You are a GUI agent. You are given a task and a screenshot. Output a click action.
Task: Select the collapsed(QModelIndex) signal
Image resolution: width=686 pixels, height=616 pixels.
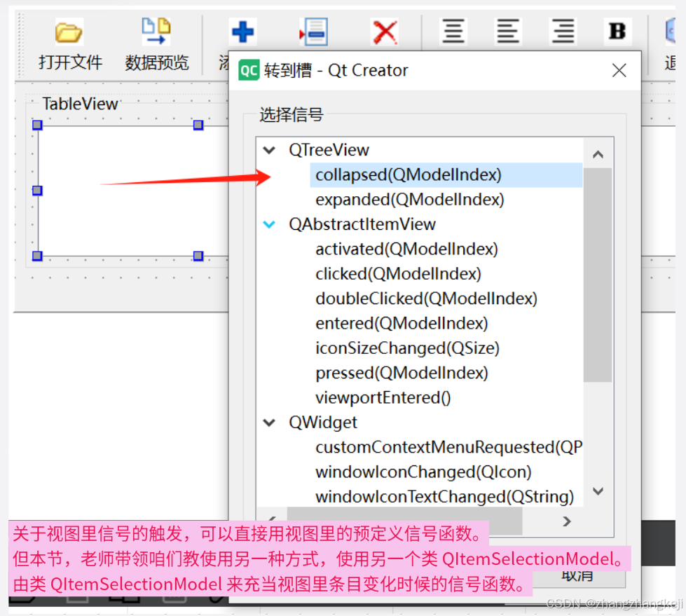point(446,175)
